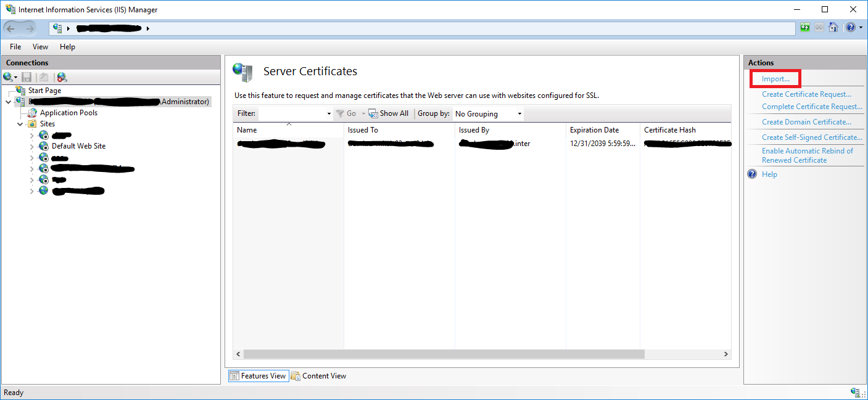Click the Forward navigation arrow
Image resolution: width=868 pixels, height=400 pixels.
coord(30,28)
